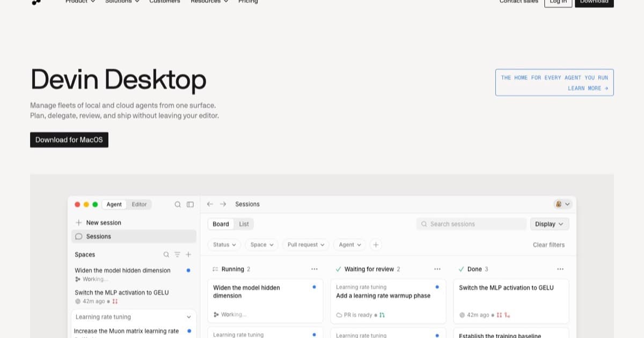Open search via the sidebar header magnifier icon
This screenshot has height=338, width=644.
pyautogui.click(x=178, y=204)
